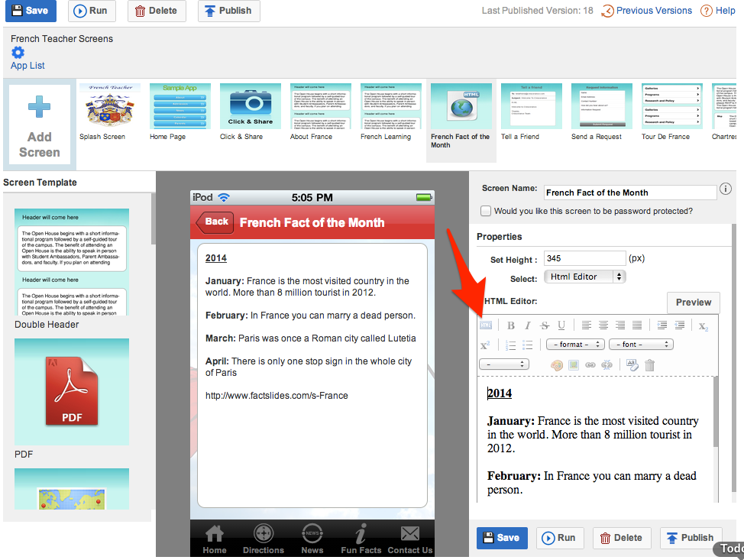
Task: Open the Help link
Action: pos(718,11)
